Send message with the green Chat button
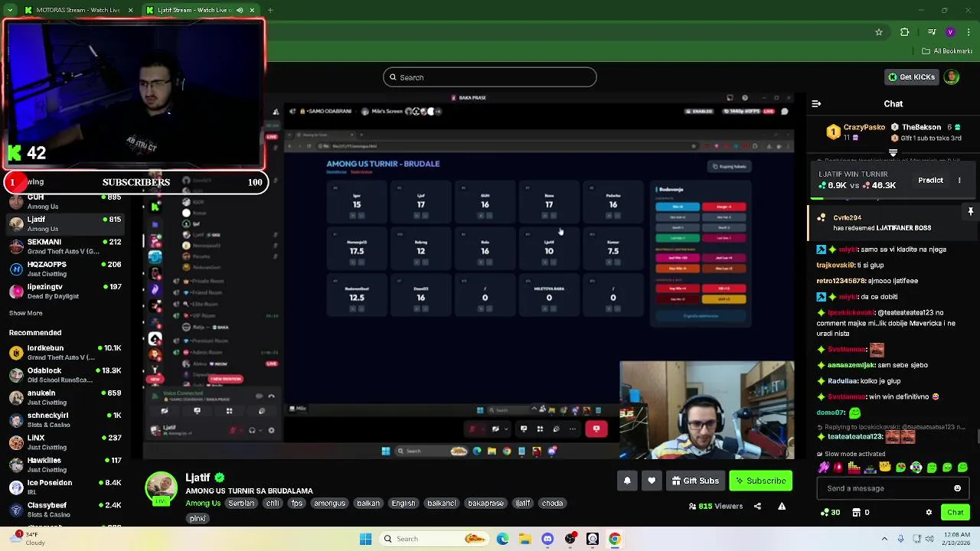This screenshot has height=551, width=980. [x=955, y=512]
